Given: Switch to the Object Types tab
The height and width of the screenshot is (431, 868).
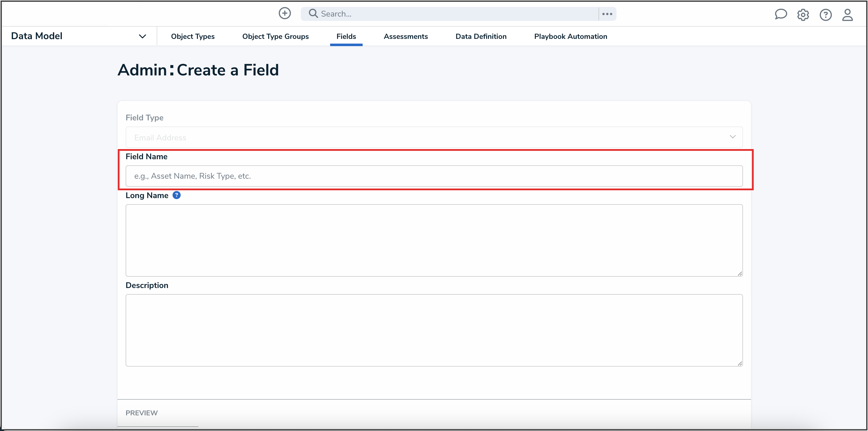Looking at the screenshot, I should (x=193, y=36).
